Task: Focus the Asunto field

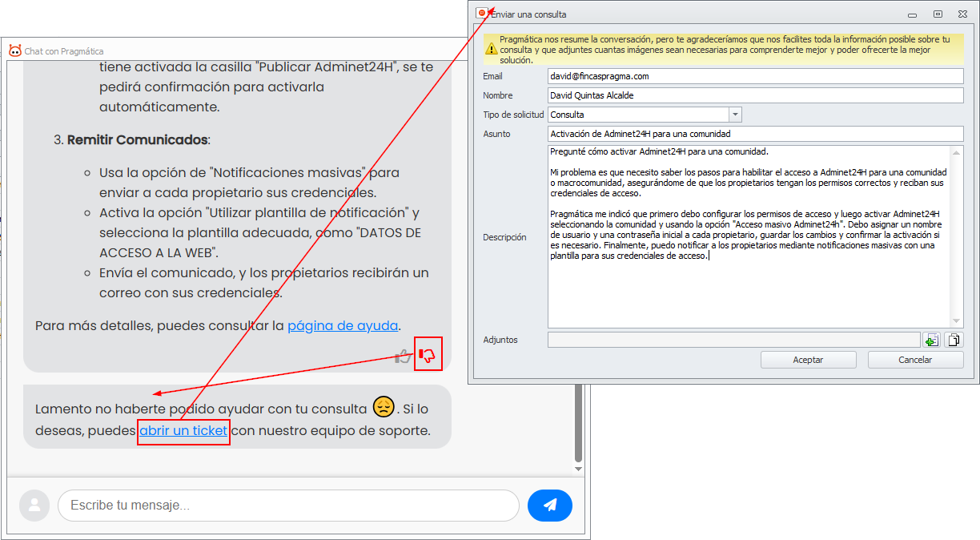Action: click(x=755, y=134)
